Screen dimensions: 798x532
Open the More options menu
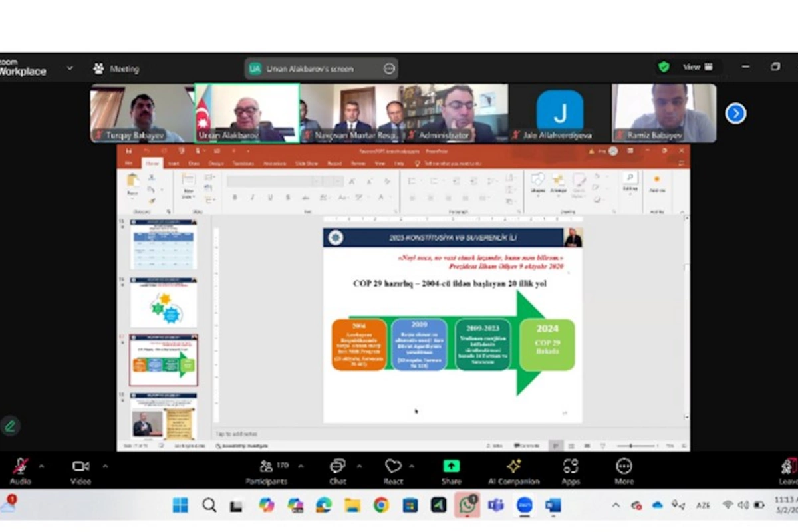tap(624, 471)
